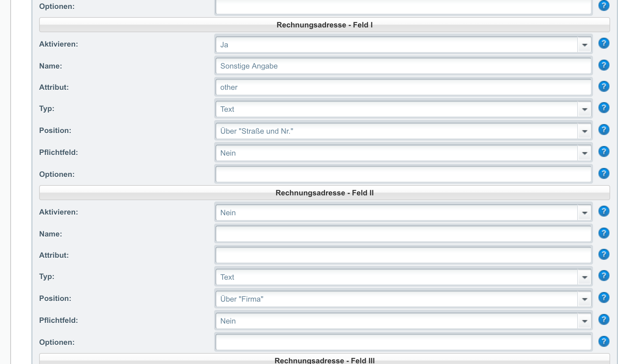Open help for Feld II Typ
This screenshot has width=628, height=364.
pos(604,276)
